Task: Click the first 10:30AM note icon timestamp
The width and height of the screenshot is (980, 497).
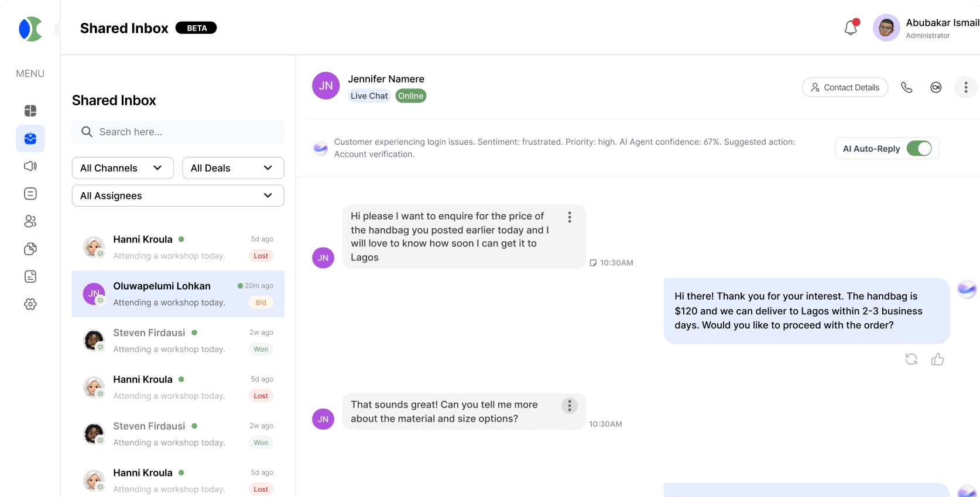Action: 611,263
